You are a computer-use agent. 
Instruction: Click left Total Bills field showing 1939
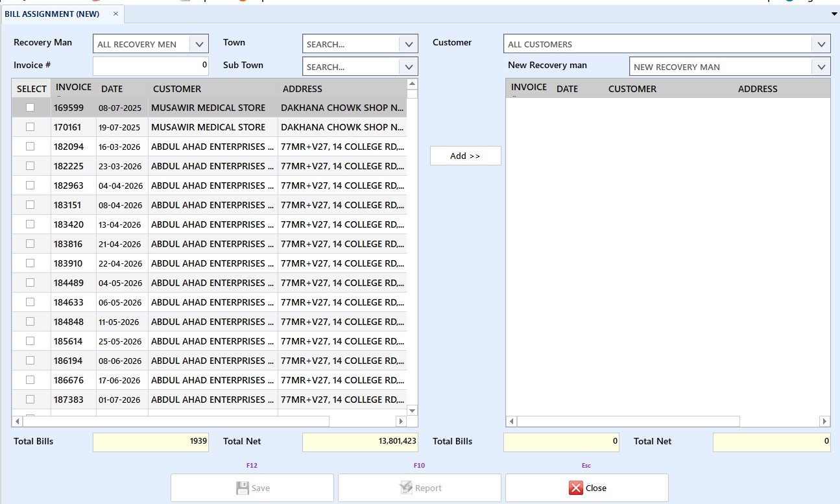click(x=150, y=442)
